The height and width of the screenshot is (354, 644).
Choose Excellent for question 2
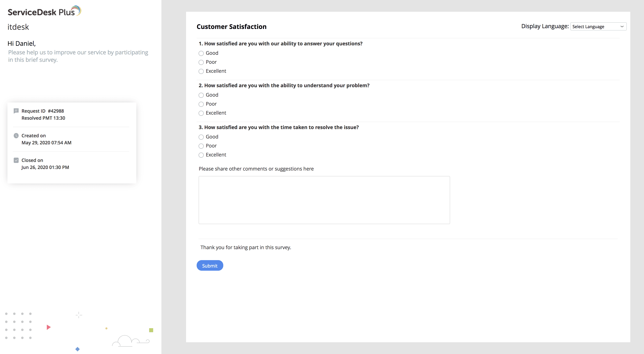[201, 113]
